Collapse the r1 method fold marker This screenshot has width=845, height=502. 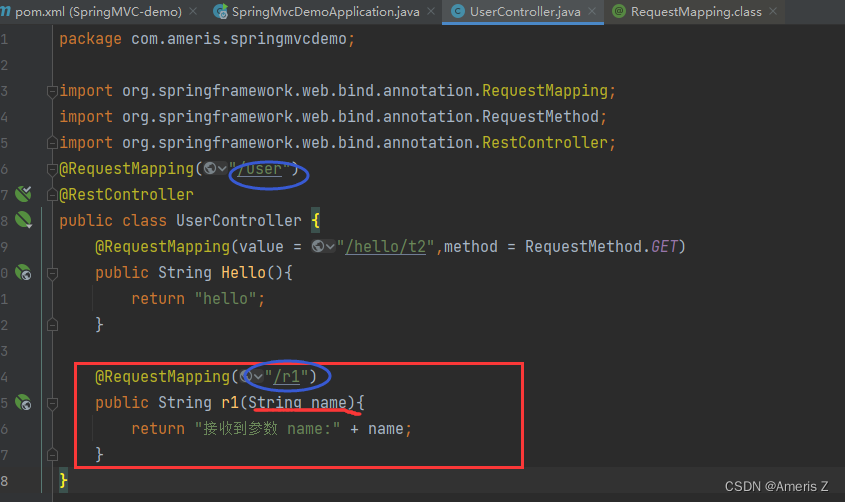pos(52,403)
